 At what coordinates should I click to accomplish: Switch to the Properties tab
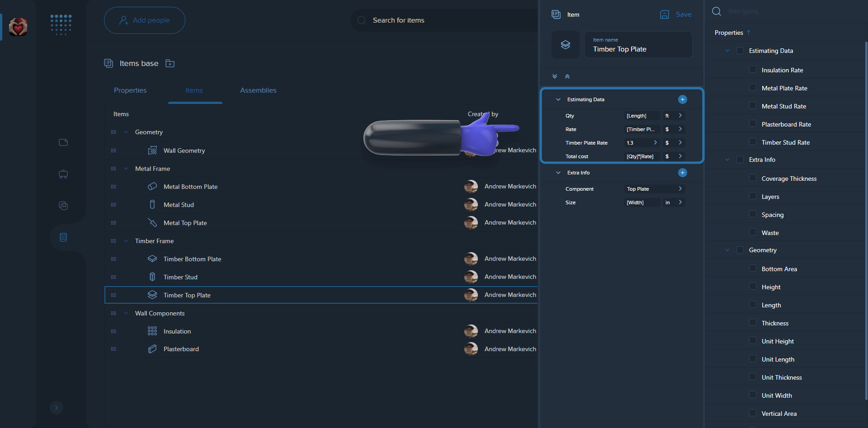coord(130,90)
